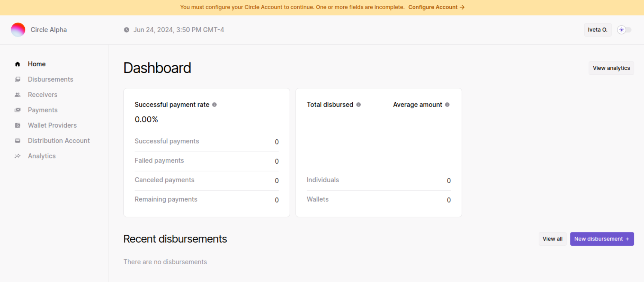644x282 pixels.
Task: Click View all recent disbursements
Action: click(x=552, y=239)
